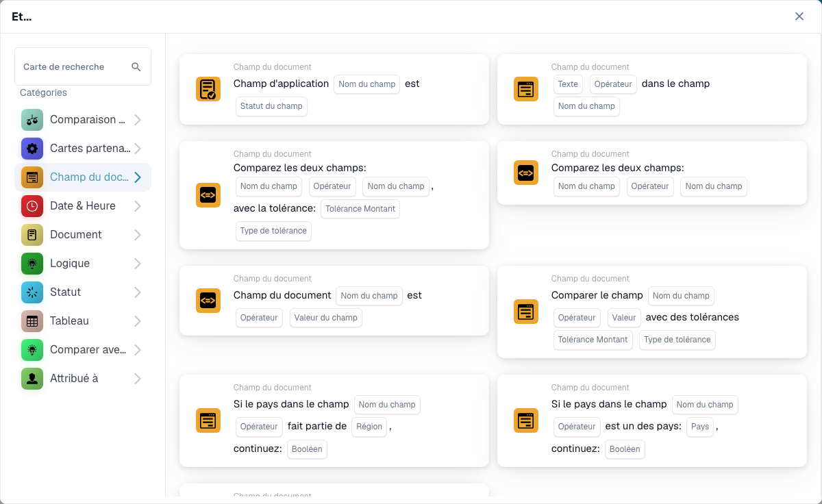Viewport: 822px width, 504px height.
Task: Expand the Attribué à chevron
Action: pos(138,379)
